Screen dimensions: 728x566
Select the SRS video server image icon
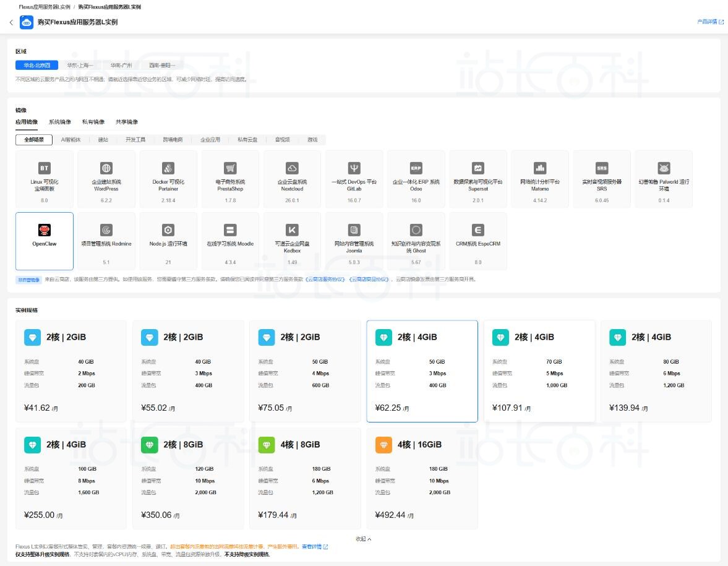pos(602,168)
